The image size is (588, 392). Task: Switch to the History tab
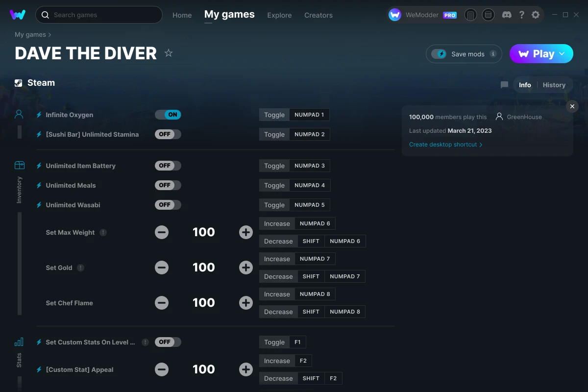click(554, 85)
